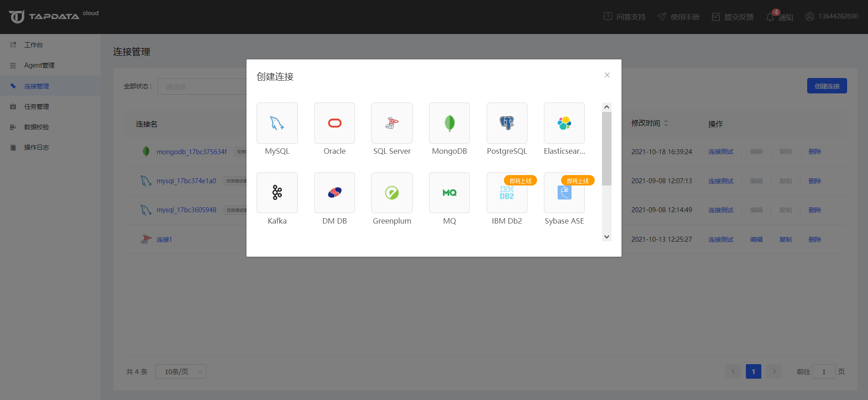Pick the SQL Server icon

tap(392, 123)
